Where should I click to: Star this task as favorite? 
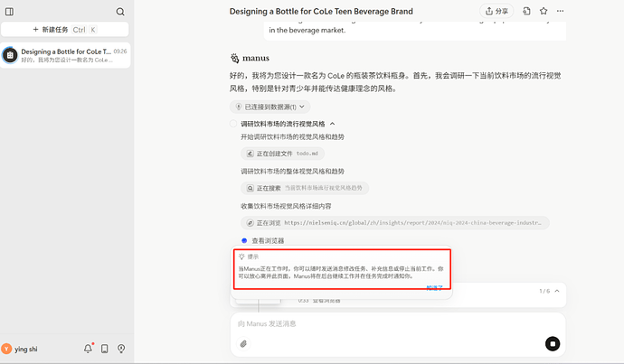tap(544, 11)
